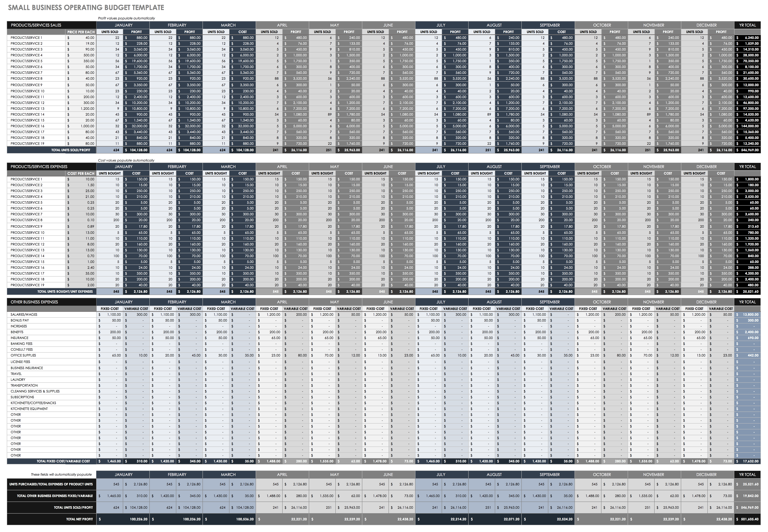Viewport: 768px width, 532px height.
Task: Select the 8,100.00 yearly total cell
Action: click(747, 67)
